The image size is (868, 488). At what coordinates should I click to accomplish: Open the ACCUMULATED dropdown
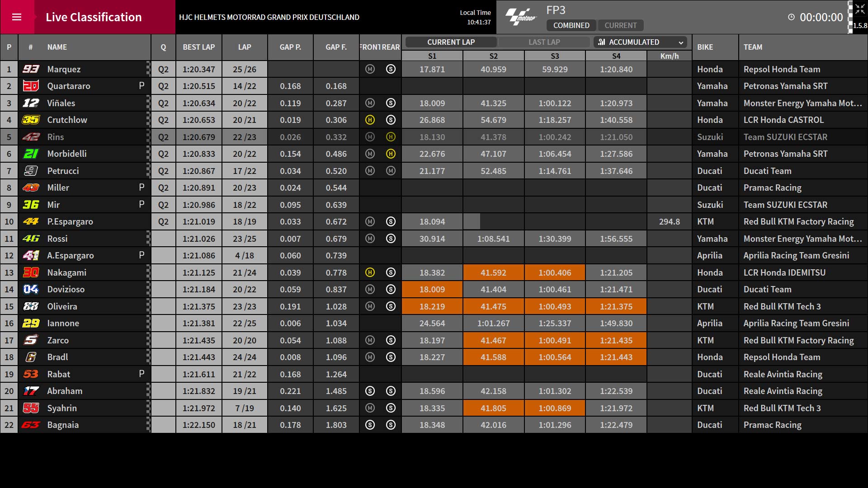pos(640,42)
